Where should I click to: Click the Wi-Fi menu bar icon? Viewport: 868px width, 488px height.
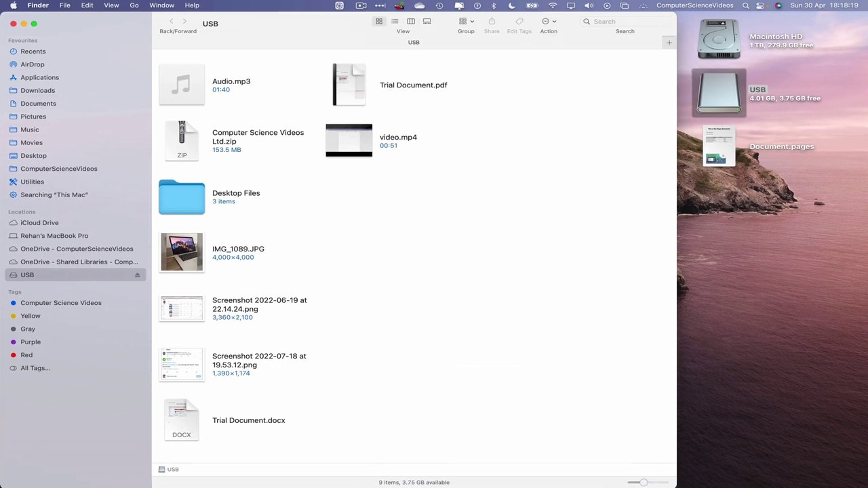point(553,5)
